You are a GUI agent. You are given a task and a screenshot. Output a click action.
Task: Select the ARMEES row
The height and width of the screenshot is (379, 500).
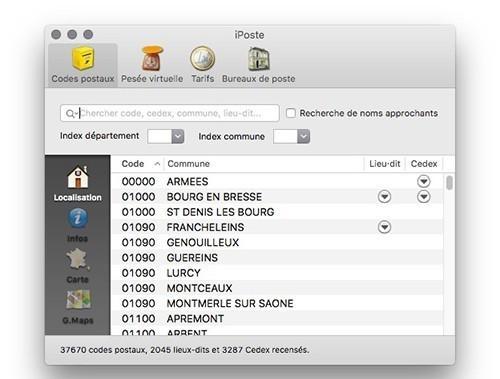278,181
